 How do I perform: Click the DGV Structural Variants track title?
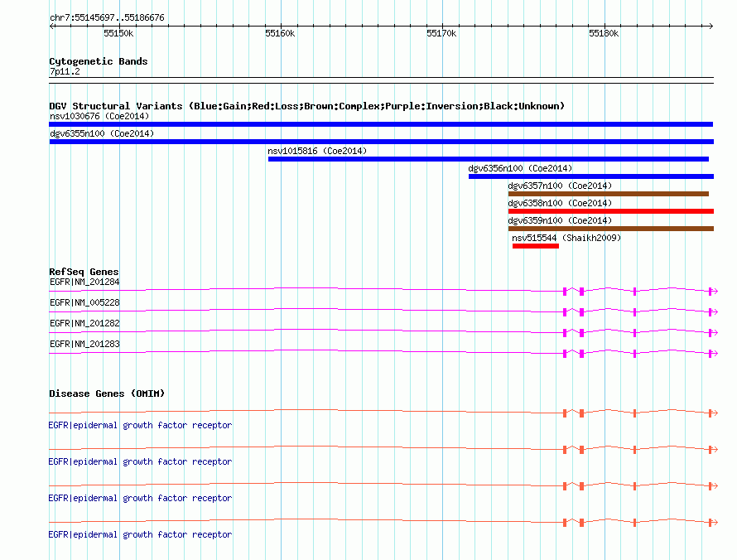tap(307, 106)
